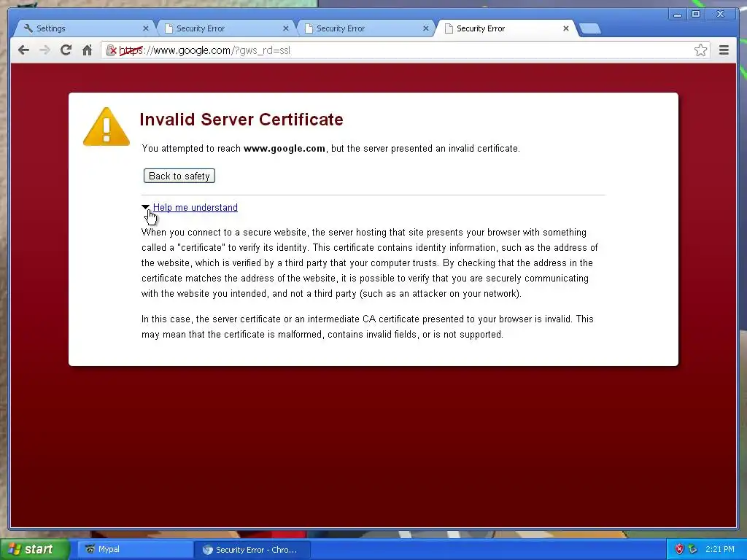Viewport: 747px width, 560px height.
Task: Click the wrench icon on Settings tab
Action: click(x=28, y=28)
